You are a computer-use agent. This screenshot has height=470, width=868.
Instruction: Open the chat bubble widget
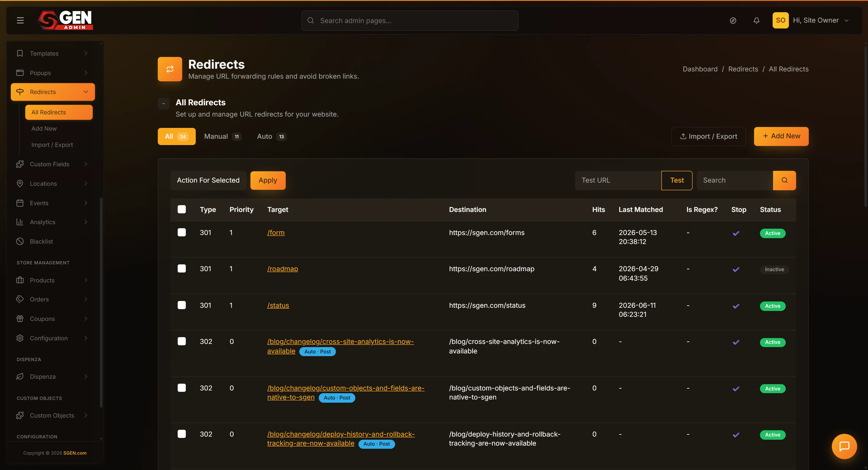(x=844, y=446)
